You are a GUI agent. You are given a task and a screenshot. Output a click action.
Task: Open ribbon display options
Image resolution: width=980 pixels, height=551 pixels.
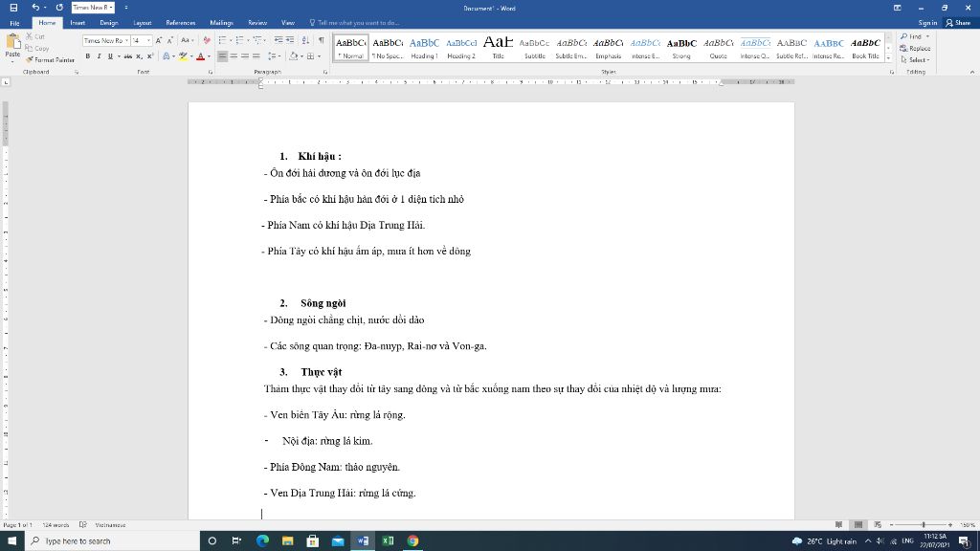(x=898, y=8)
